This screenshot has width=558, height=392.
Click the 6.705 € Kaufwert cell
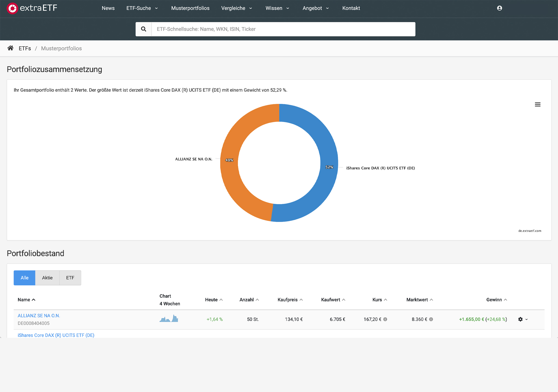[337, 319]
